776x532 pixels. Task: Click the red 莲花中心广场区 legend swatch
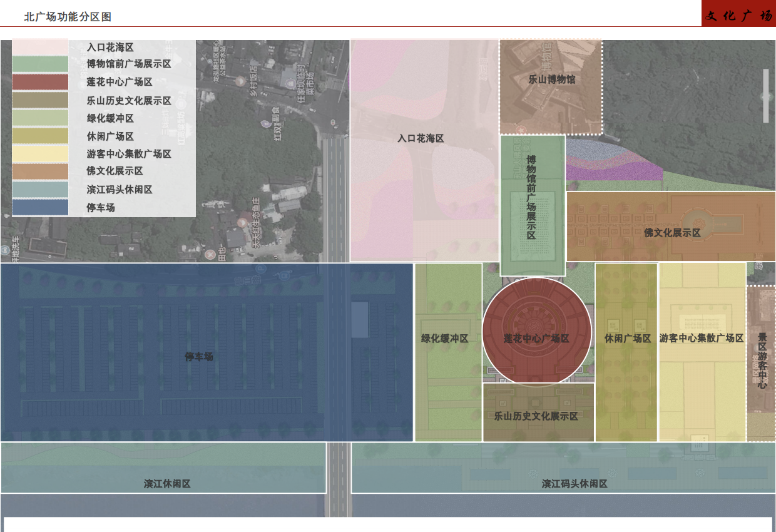[40, 82]
